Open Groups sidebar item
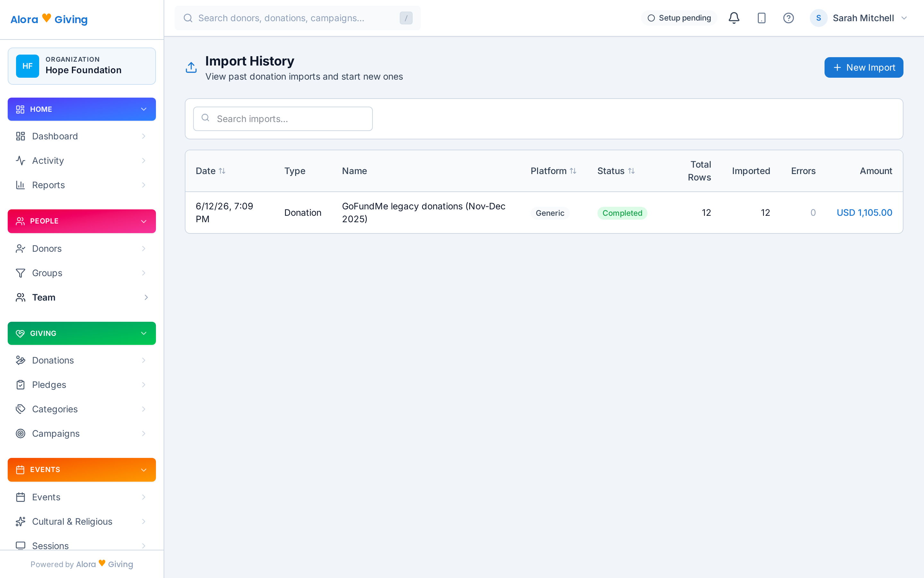 82,273
